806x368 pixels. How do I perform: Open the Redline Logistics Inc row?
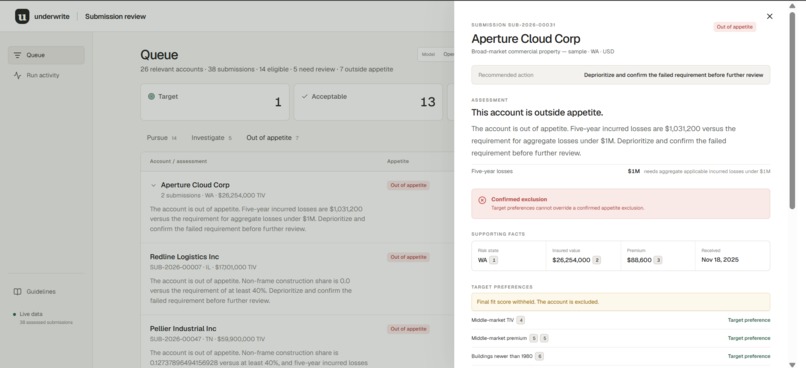coord(297,279)
